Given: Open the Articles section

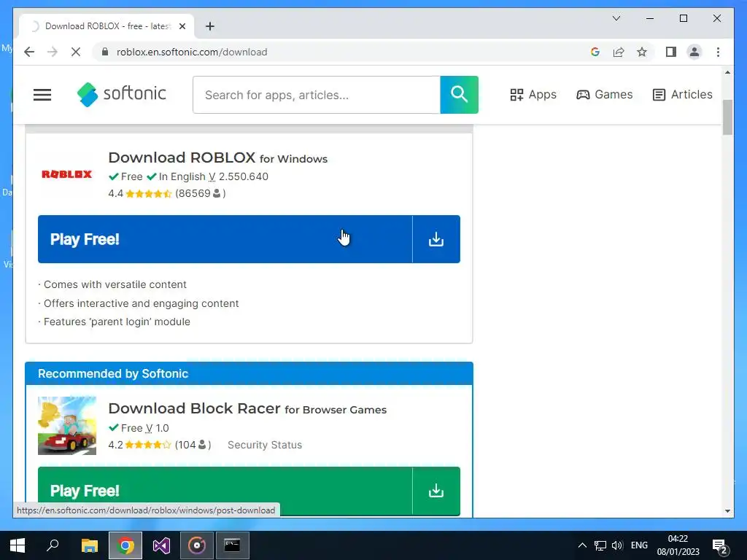Looking at the screenshot, I should click(x=682, y=94).
